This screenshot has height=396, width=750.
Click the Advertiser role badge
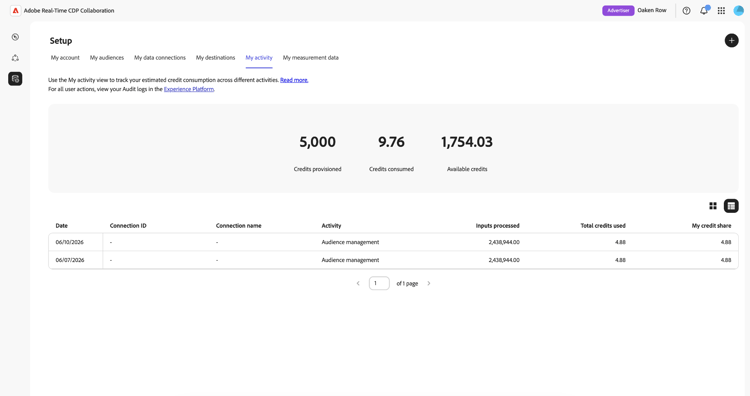618,11
